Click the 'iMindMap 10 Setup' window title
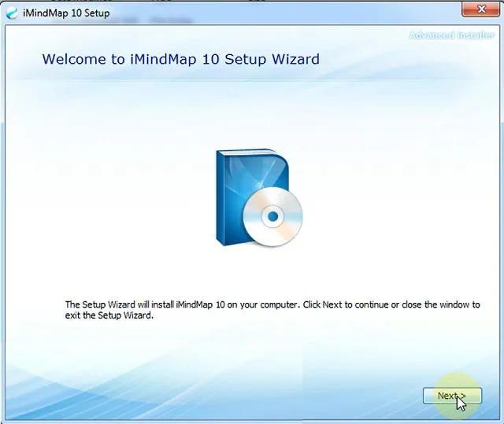The image size is (504, 424). point(66,13)
